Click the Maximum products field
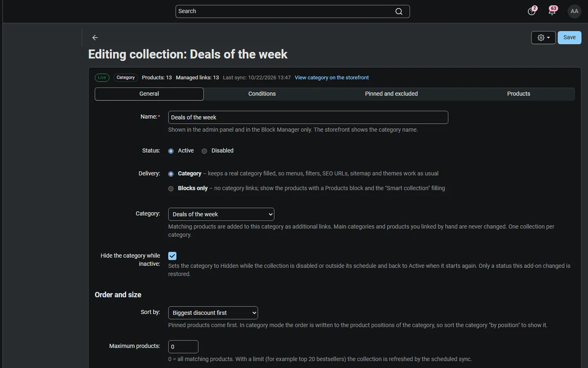Image resolution: width=588 pixels, height=368 pixels. (x=183, y=347)
